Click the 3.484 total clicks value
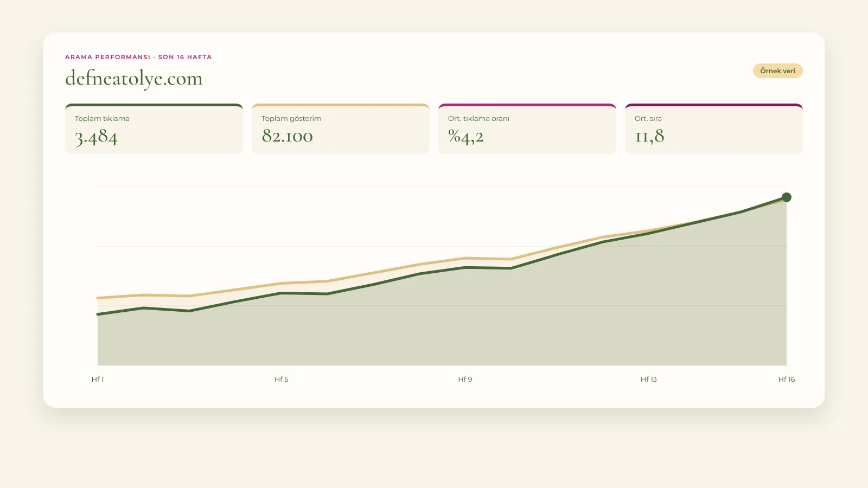The image size is (868, 488). [96, 137]
